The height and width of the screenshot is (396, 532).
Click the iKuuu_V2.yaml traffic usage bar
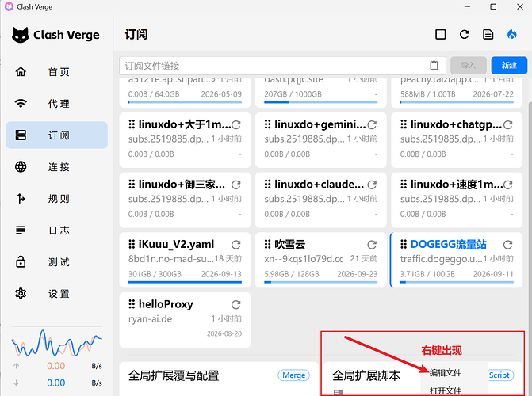pyautogui.click(x=185, y=282)
